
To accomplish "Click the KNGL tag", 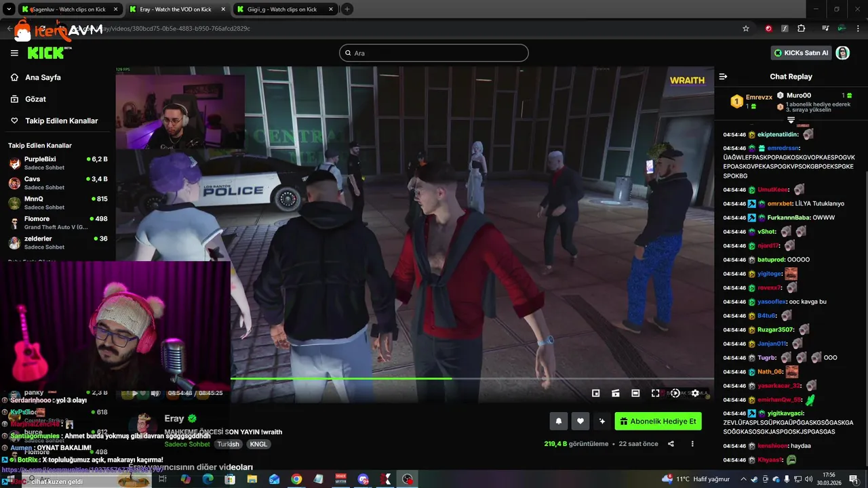I will [258, 444].
